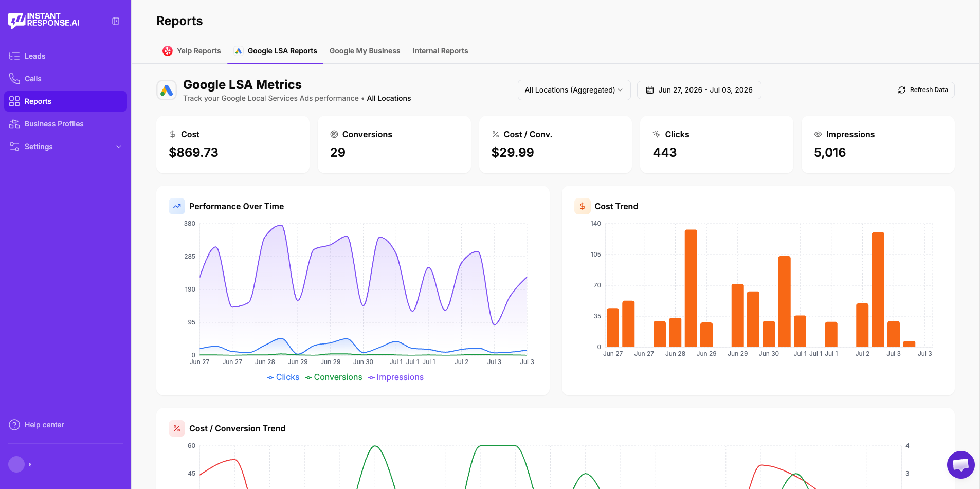Click the calendar icon in date range
The image size is (980, 489).
click(x=650, y=90)
